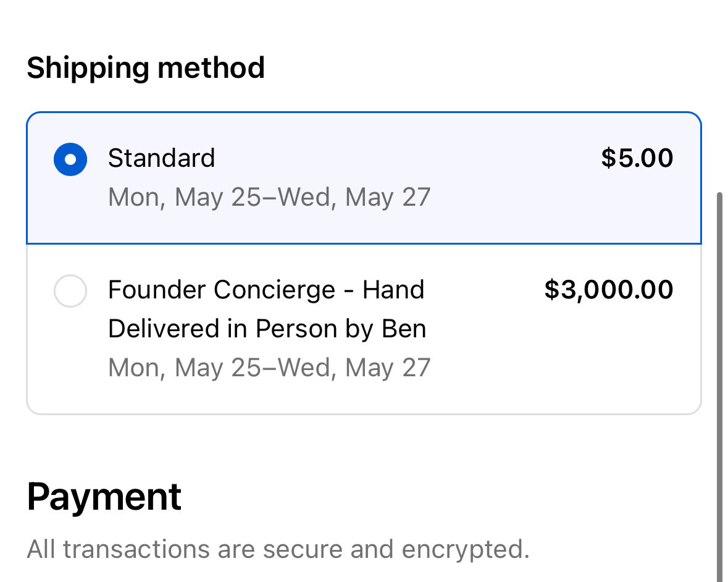Click the word Ben in the concierge option
Screen dimensions: 728x582
tap(403, 329)
